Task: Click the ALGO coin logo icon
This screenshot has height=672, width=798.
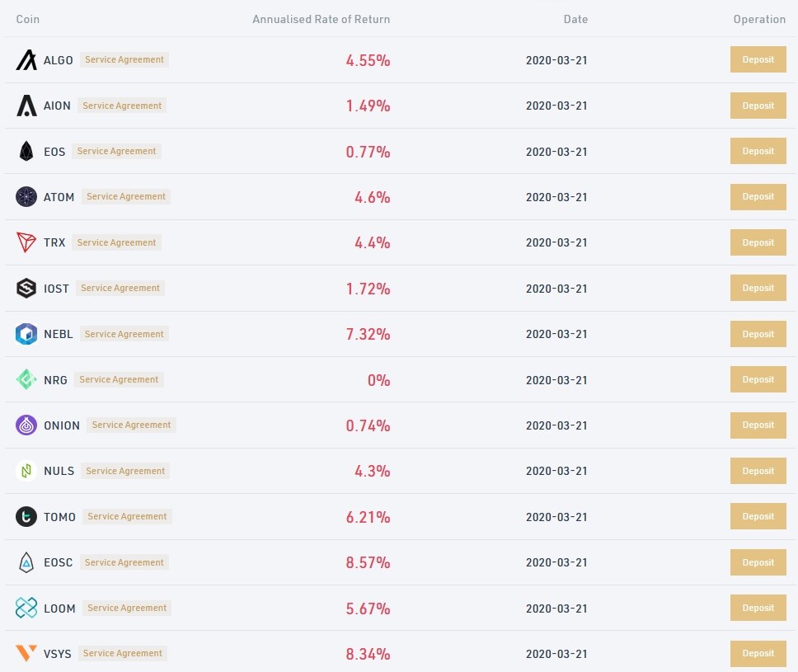Action: pyautogui.click(x=26, y=60)
